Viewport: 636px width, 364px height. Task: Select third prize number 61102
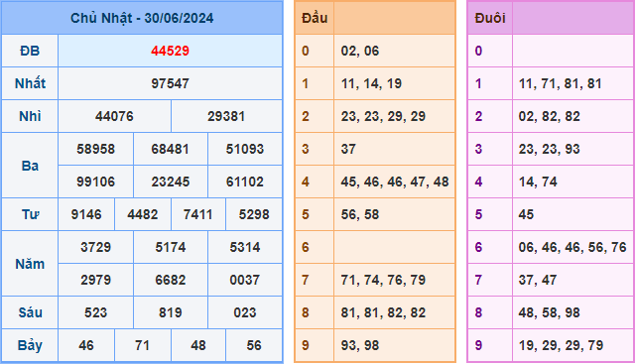pyautogui.click(x=245, y=182)
